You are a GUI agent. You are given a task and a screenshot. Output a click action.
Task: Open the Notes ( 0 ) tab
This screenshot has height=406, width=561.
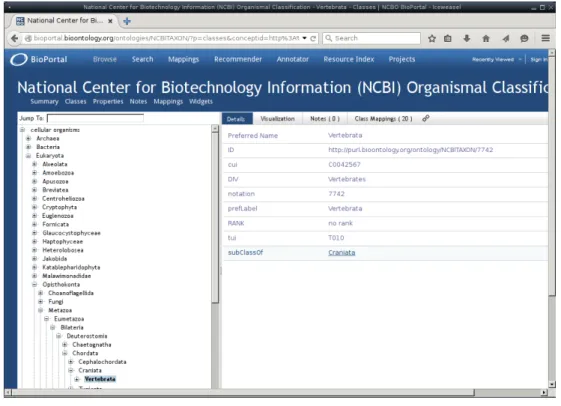click(325, 119)
